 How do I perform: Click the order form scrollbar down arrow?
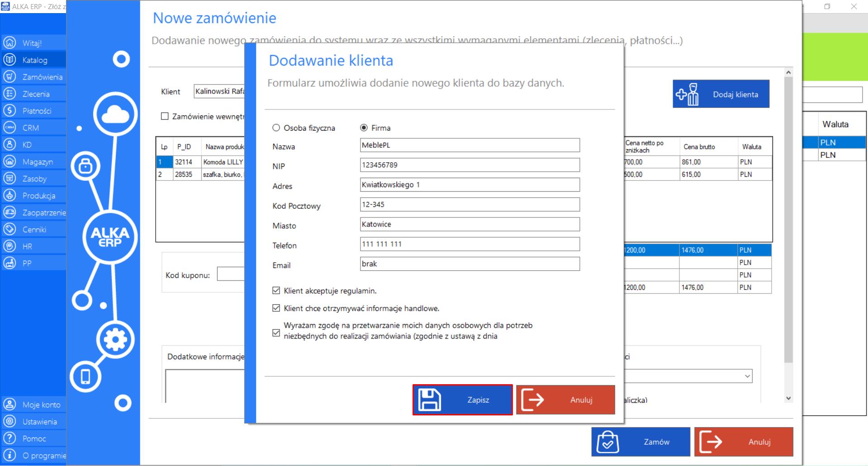[x=788, y=398]
